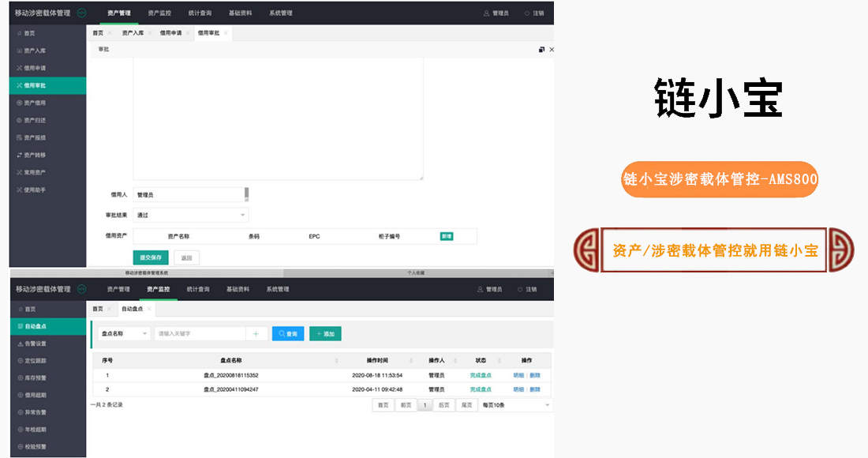Image resolution: width=868 pixels, height=458 pixels.
Task: Open 库存预警 in the sidebar menu
Action: point(36,378)
